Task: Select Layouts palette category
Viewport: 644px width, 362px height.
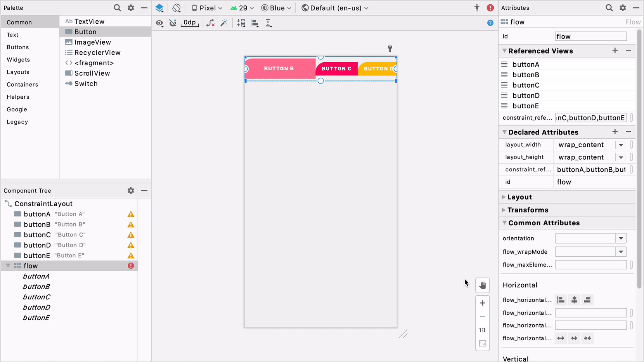Action: (x=30, y=72)
